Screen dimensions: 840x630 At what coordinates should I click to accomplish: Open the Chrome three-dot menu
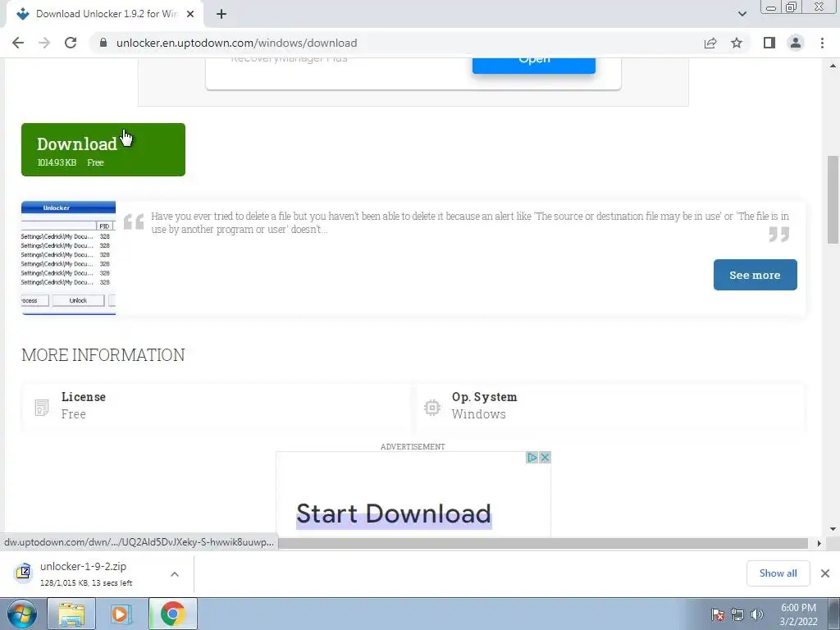822,43
